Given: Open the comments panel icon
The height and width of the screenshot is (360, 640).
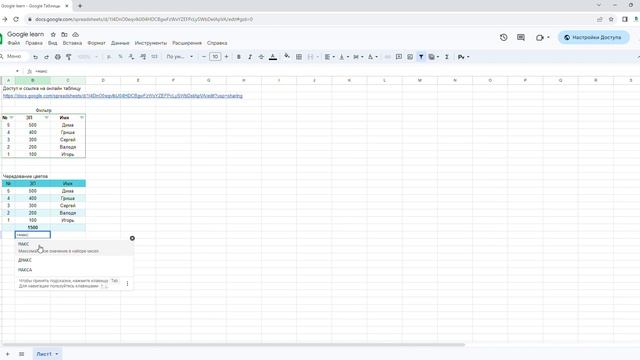Looking at the screenshot, I should coord(521,37).
